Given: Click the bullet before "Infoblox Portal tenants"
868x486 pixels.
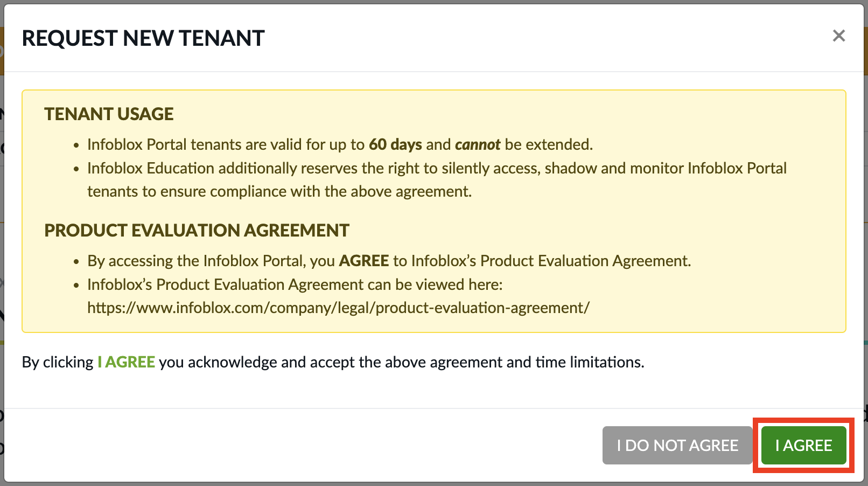Looking at the screenshot, I should pyautogui.click(x=76, y=145).
